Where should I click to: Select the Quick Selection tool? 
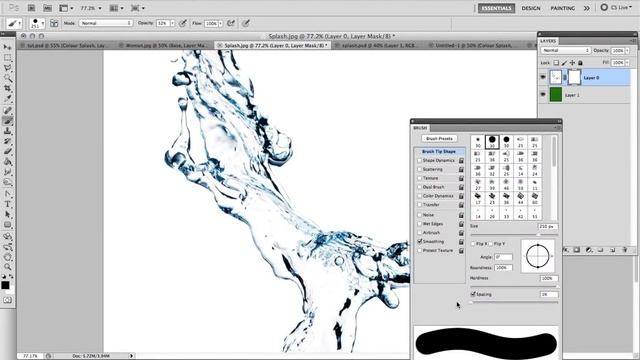click(x=7, y=78)
